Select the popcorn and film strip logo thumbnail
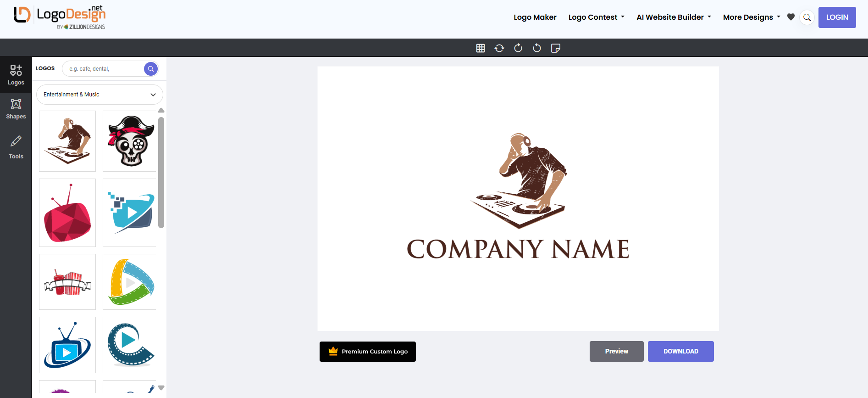Image resolution: width=868 pixels, height=398 pixels. (x=67, y=282)
